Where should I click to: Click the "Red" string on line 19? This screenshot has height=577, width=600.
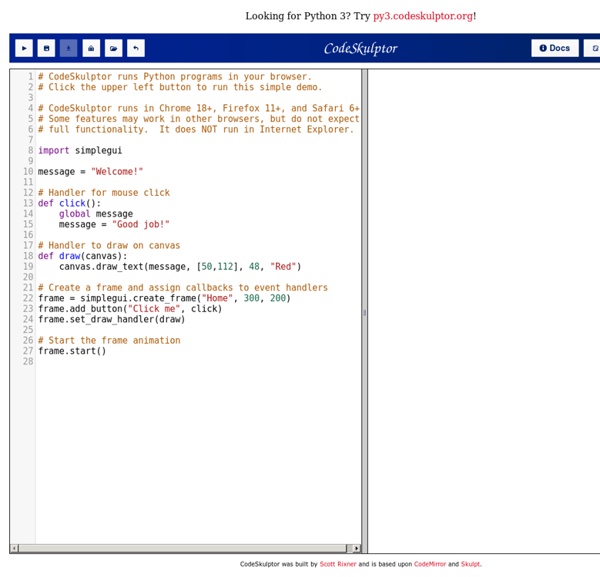283,266
